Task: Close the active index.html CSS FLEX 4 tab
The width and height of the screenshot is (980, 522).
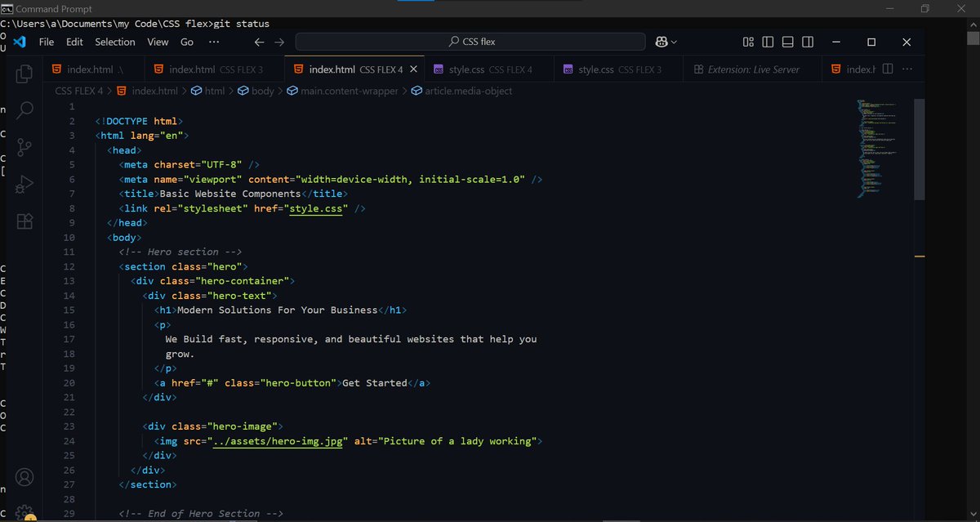Action: [414, 69]
